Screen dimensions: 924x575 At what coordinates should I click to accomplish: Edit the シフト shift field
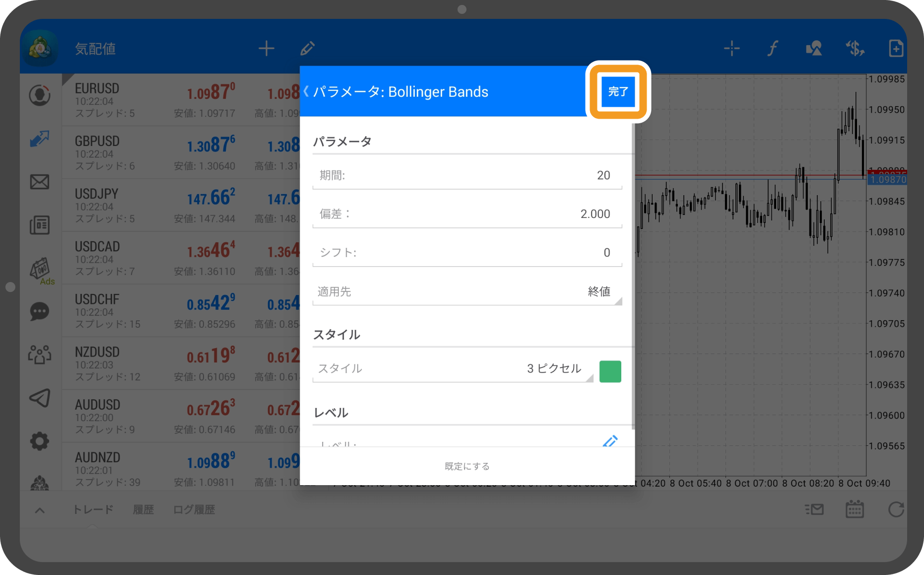tap(467, 253)
